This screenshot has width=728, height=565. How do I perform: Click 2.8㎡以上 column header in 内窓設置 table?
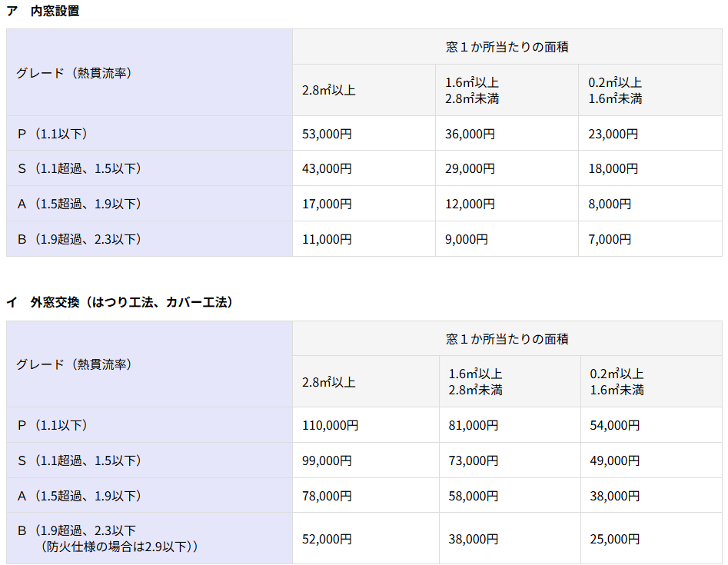[328, 90]
